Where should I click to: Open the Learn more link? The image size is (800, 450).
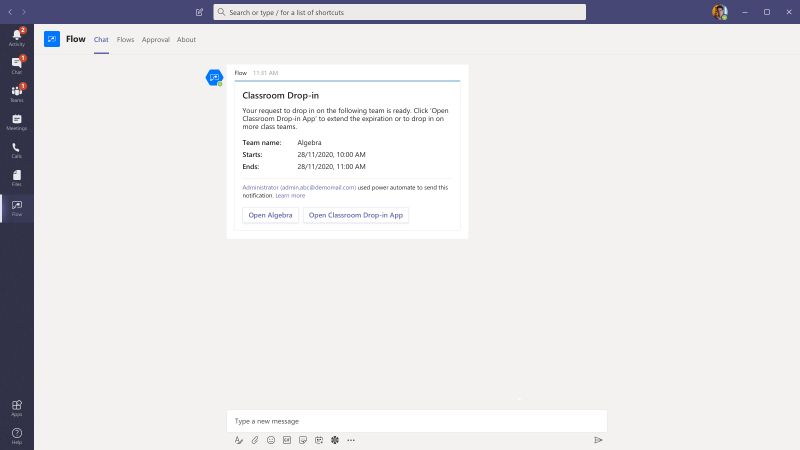click(x=290, y=195)
